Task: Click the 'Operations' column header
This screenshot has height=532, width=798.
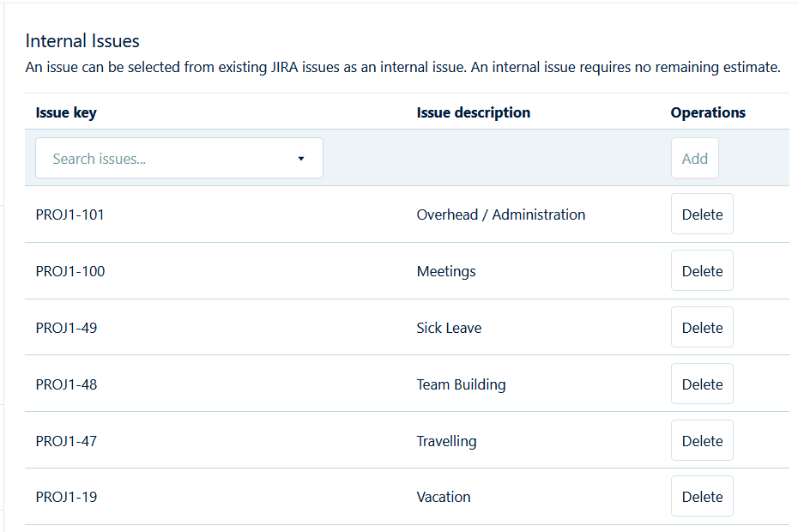Action: pyautogui.click(x=708, y=112)
